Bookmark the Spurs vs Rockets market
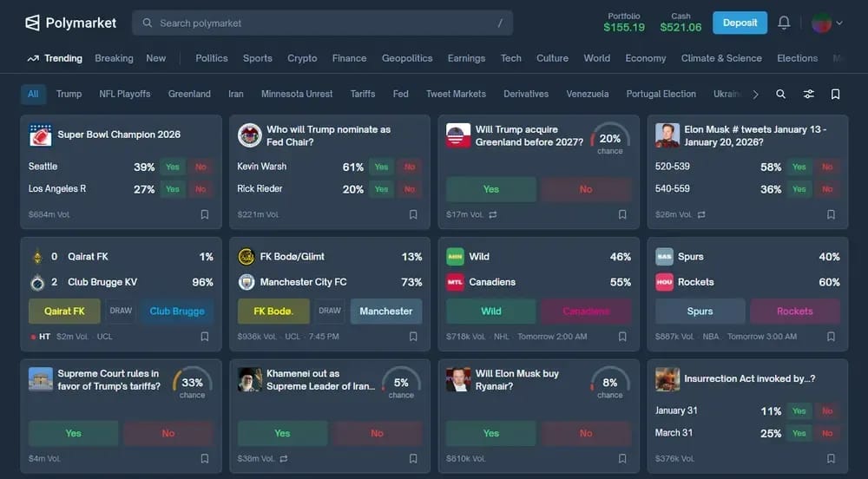 pos(831,337)
